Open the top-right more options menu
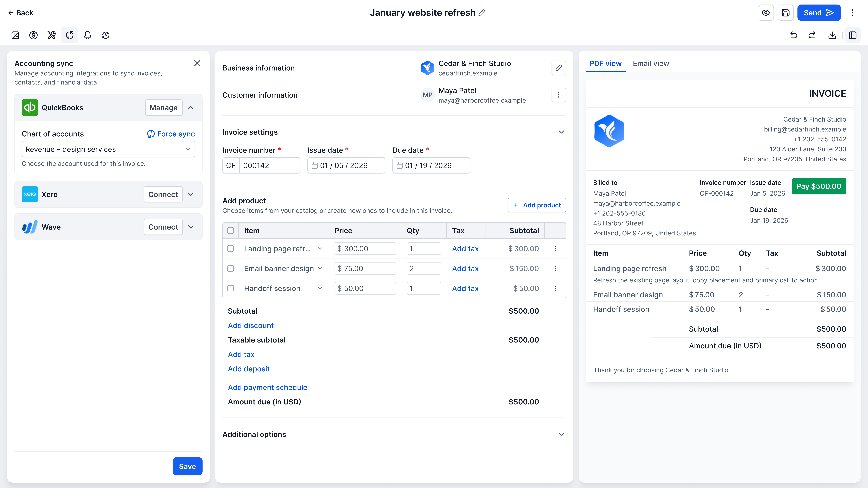This screenshot has height=488, width=868. pyautogui.click(x=853, y=13)
